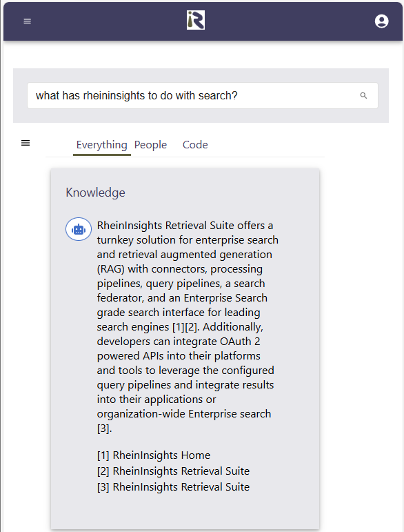Select the Everything tab
Image resolution: width=404 pixels, height=532 pixels.
click(101, 145)
